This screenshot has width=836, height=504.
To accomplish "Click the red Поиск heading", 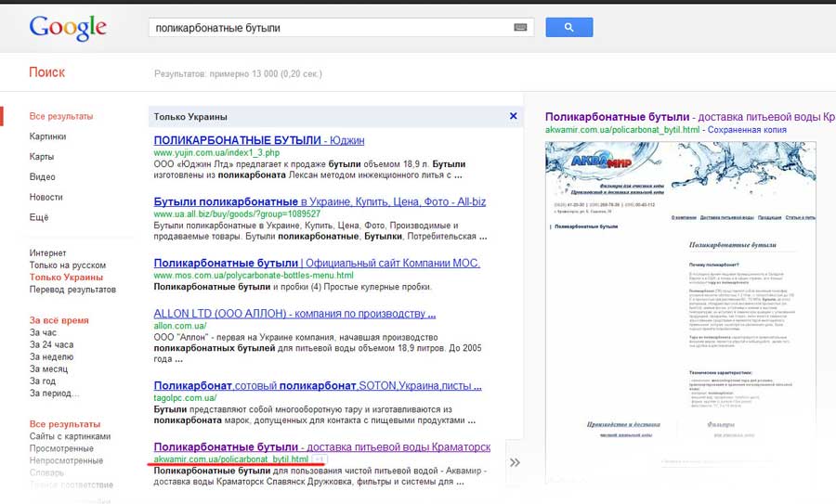I will click(47, 71).
